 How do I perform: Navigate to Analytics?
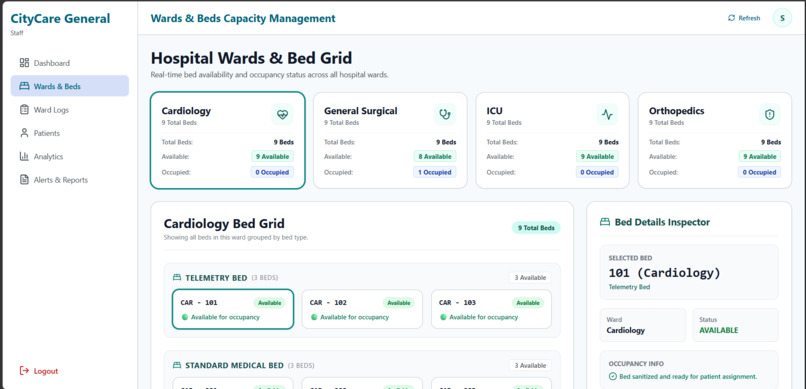click(70, 156)
